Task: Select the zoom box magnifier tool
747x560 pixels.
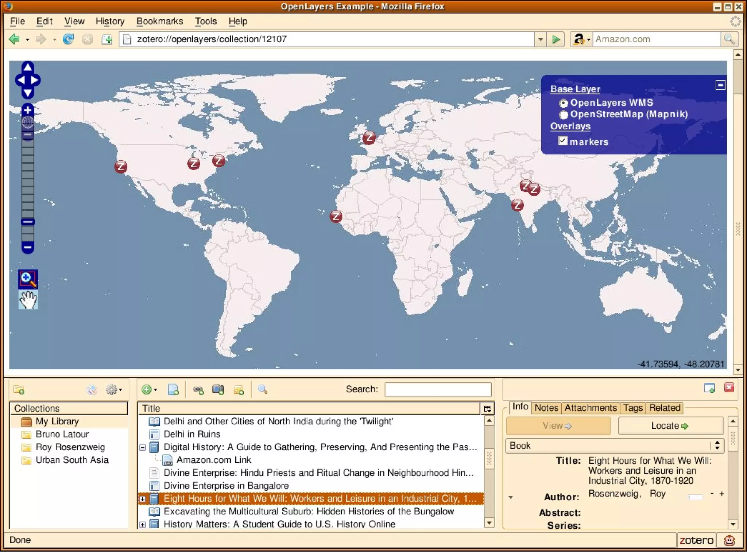Action: [x=28, y=279]
